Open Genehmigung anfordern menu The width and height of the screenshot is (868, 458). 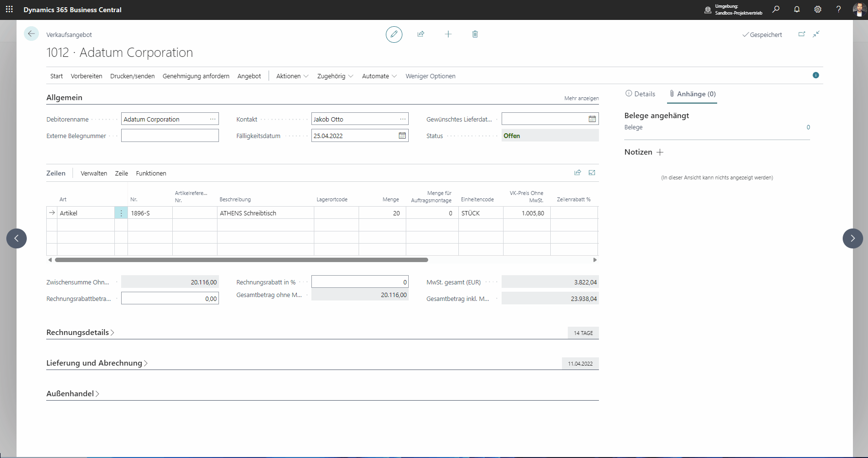196,76
